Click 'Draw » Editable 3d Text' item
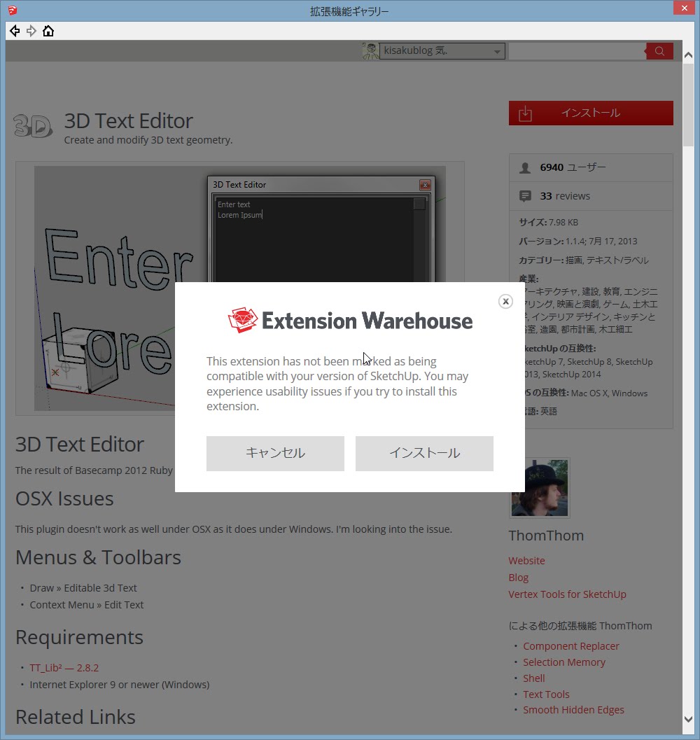700x740 pixels. (83, 588)
